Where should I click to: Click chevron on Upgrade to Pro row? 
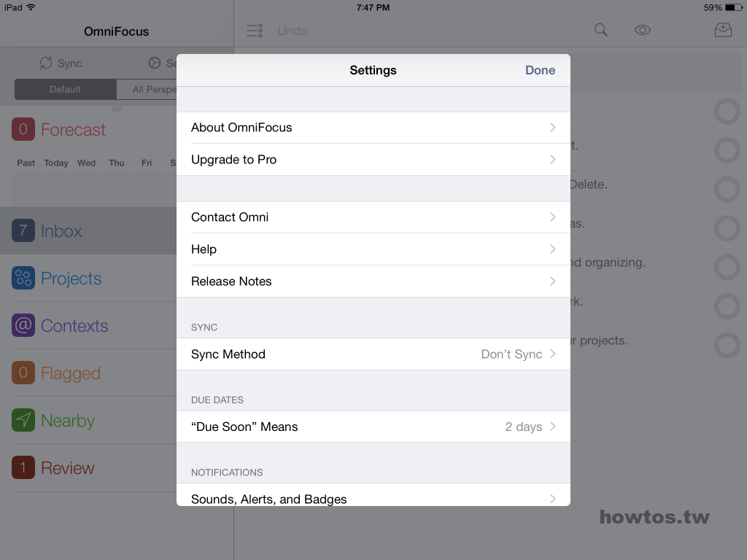553,160
